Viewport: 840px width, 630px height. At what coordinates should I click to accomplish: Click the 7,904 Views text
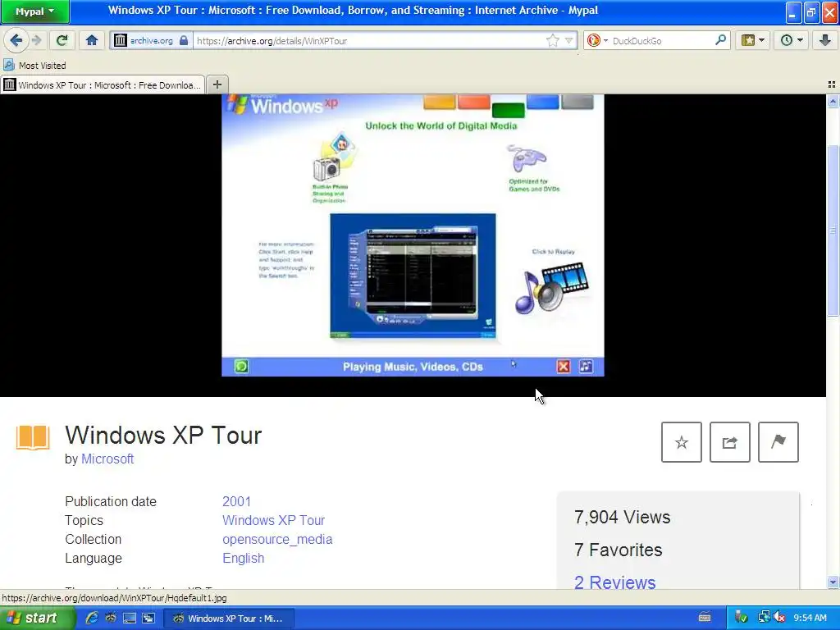point(622,517)
